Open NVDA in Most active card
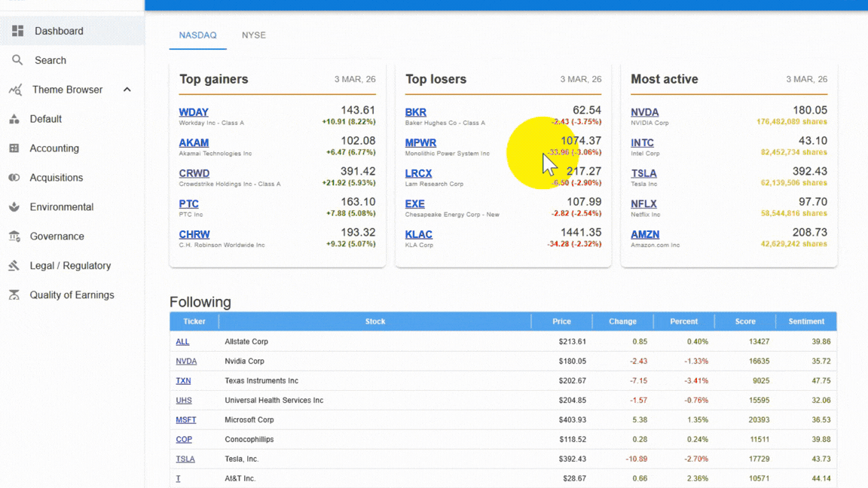Screen dimensions: 868x488 click(x=644, y=112)
